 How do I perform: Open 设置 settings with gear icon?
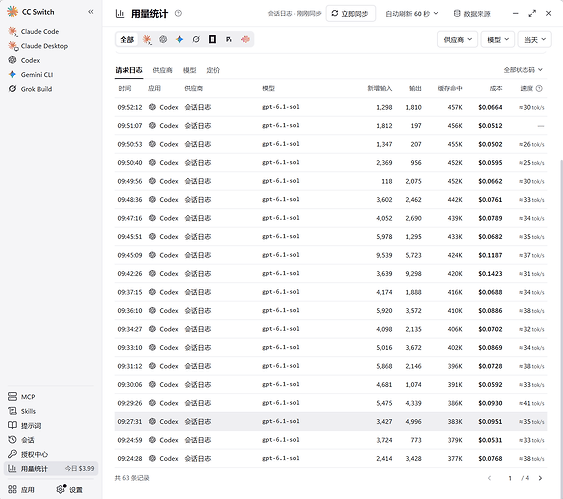point(70,489)
